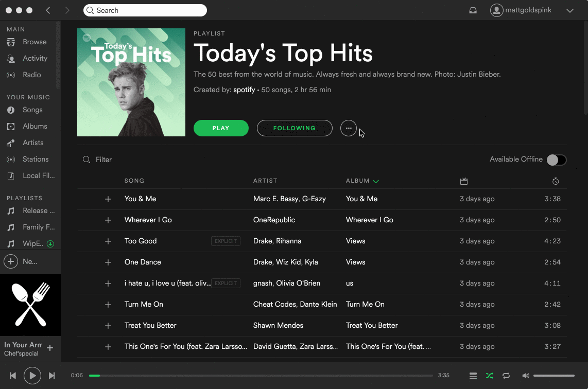Open the play queue icon

(x=473, y=376)
